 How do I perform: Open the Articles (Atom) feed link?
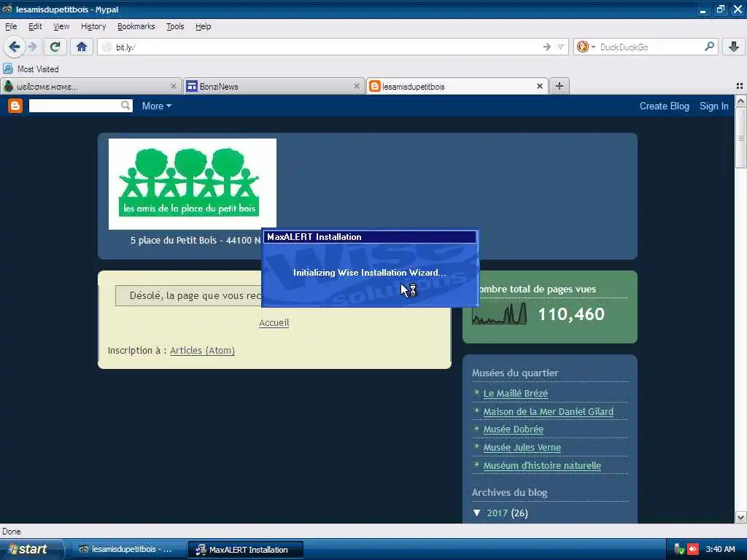(202, 351)
